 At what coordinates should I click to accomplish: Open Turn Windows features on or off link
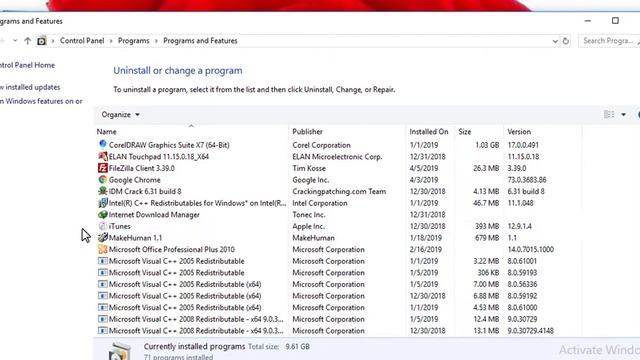(x=41, y=101)
